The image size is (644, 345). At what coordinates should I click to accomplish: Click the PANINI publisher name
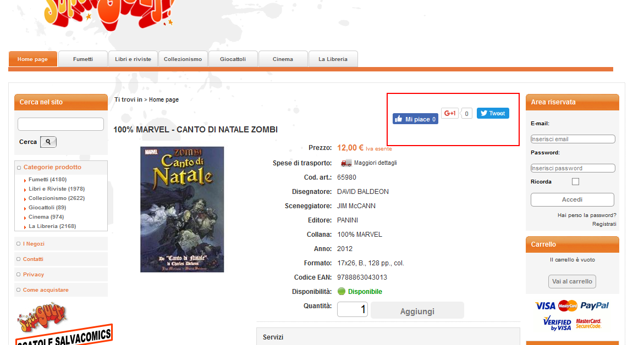(x=348, y=220)
